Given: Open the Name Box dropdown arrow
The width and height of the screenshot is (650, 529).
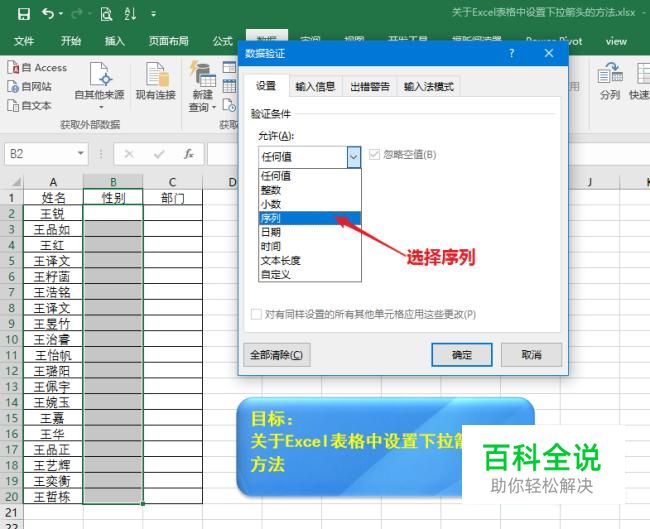Looking at the screenshot, I should (x=81, y=154).
